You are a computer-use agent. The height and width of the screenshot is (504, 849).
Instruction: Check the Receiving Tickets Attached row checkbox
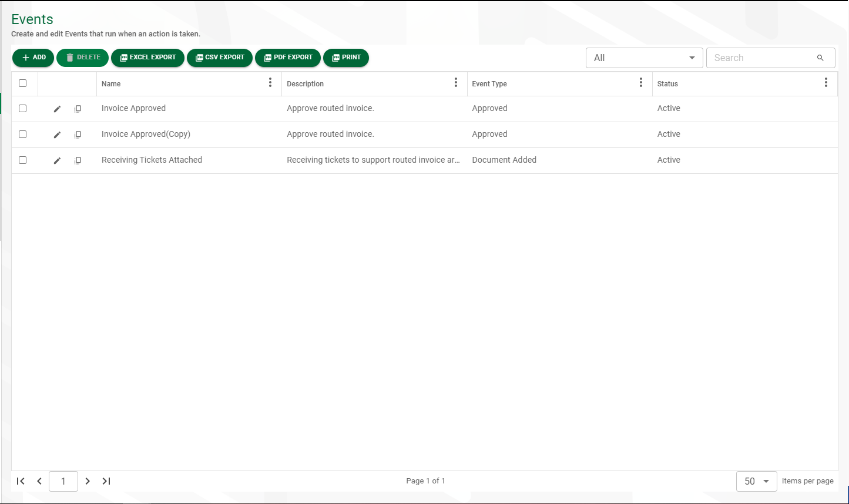pos(23,160)
